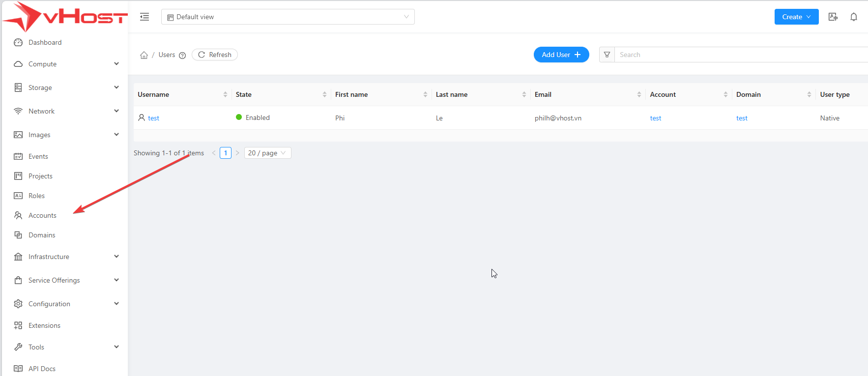Click the vHost logo
The image size is (868, 376).
[x=65, y=17]
